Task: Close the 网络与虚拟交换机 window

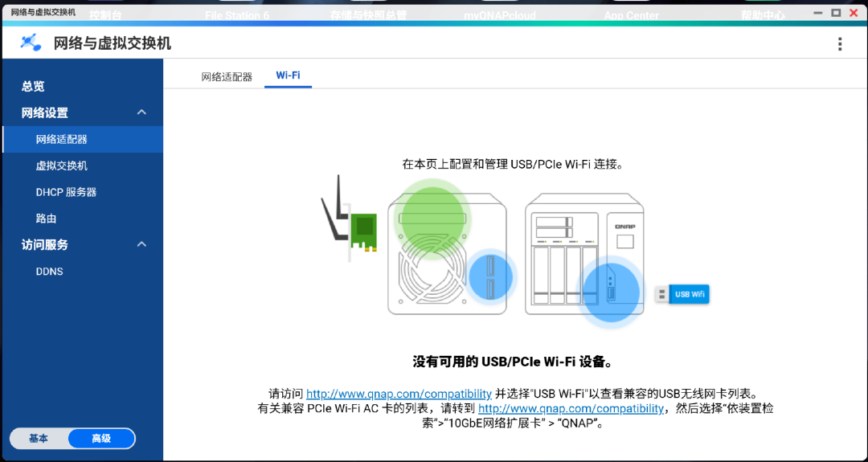Action: click(853, 12)
